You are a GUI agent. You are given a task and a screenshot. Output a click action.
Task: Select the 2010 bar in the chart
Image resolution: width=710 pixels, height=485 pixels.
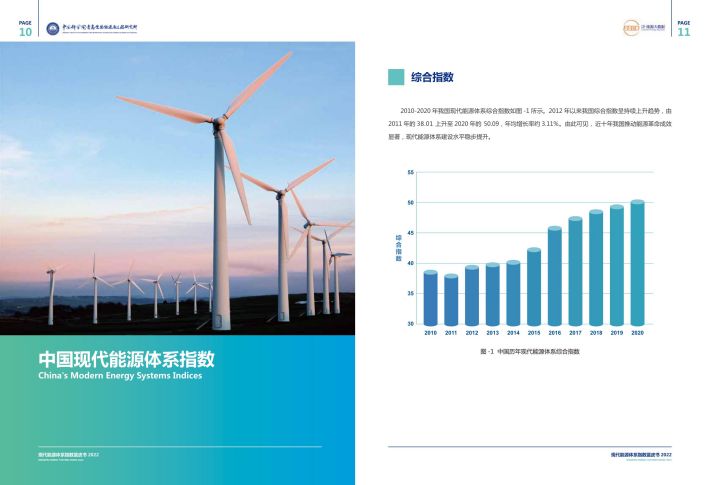point(430,298)
